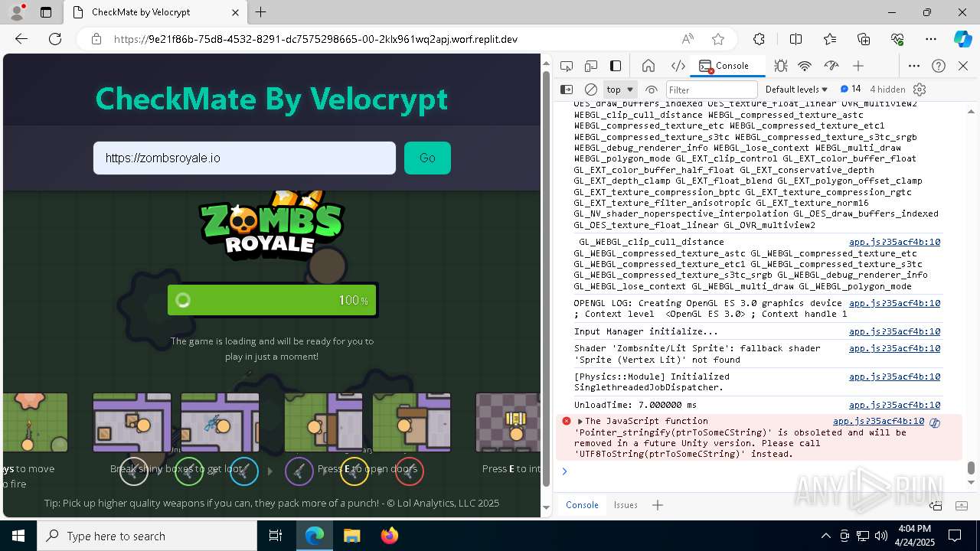Open Task View on the taskbar
980x551 pixels.
[276, 536]
